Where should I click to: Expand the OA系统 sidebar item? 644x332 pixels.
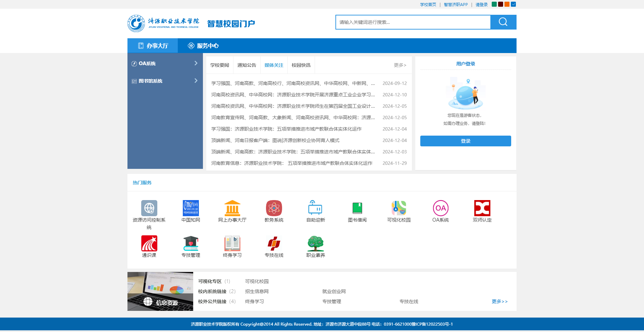[x=165, y=63]
